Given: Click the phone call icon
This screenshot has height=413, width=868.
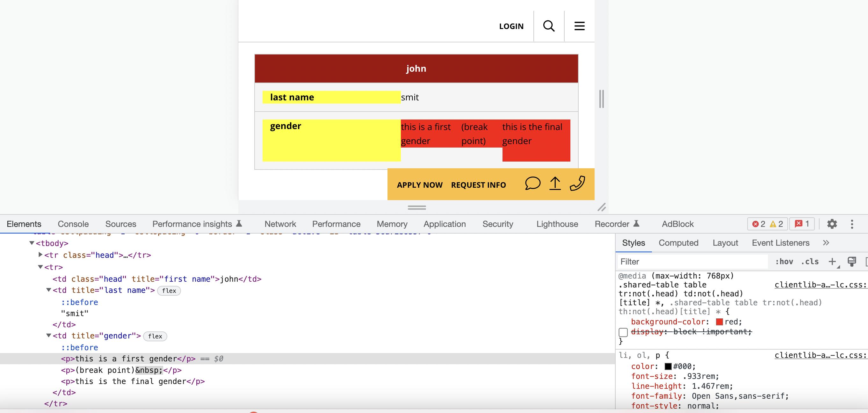Looking at the screenshot, I should 577,184.
